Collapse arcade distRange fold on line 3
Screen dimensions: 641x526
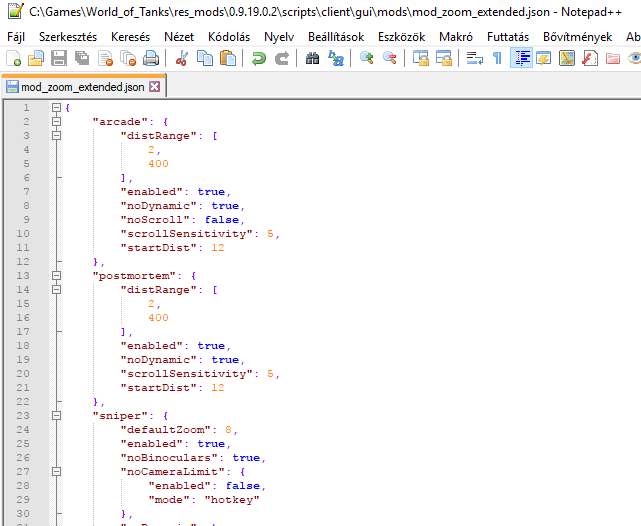(56, 135)
